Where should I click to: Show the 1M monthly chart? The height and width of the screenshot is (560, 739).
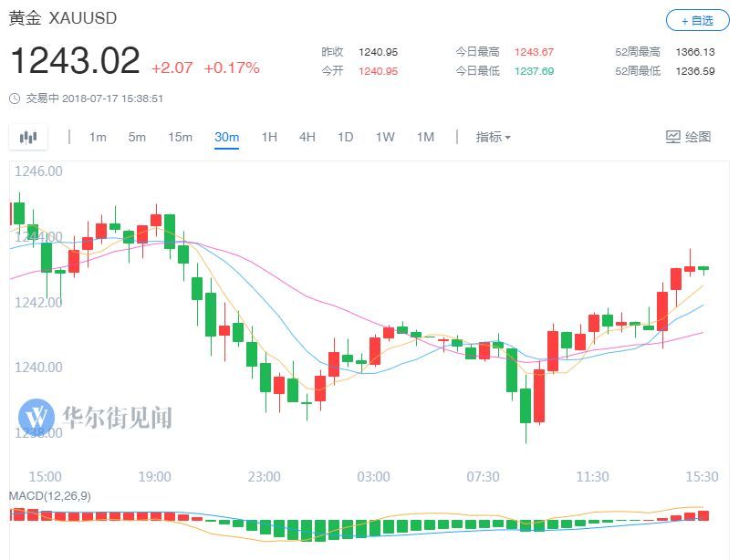(x=425, y=137)
